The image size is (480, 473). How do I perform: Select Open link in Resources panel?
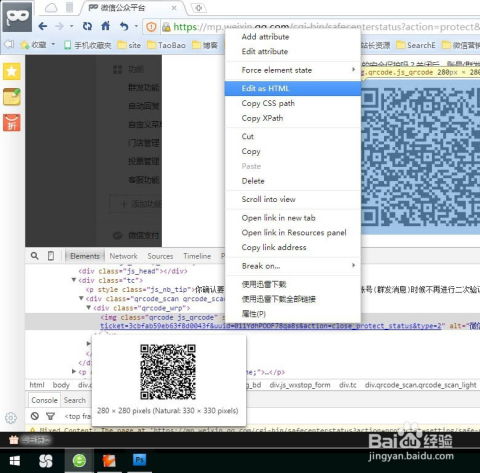tap(293, 232)
